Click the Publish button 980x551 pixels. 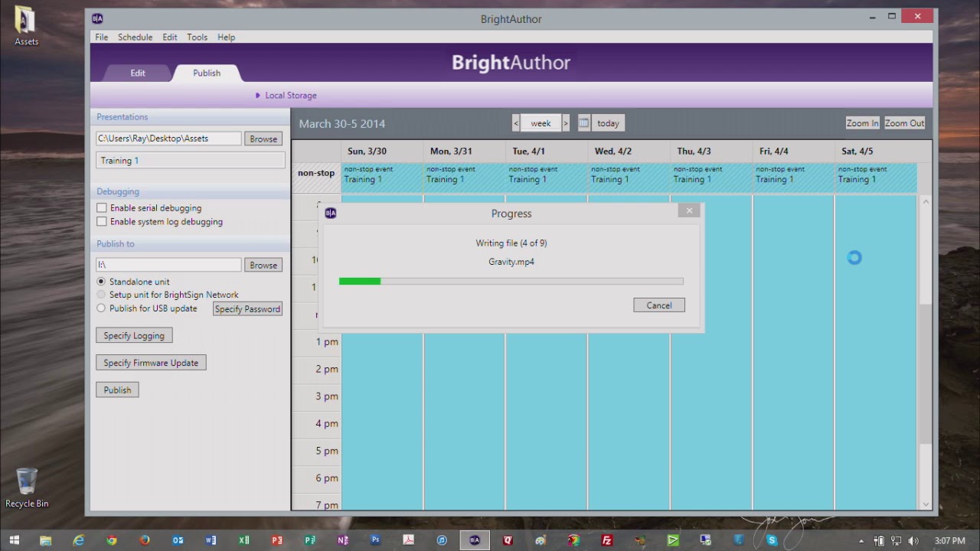tap(117, 390)
